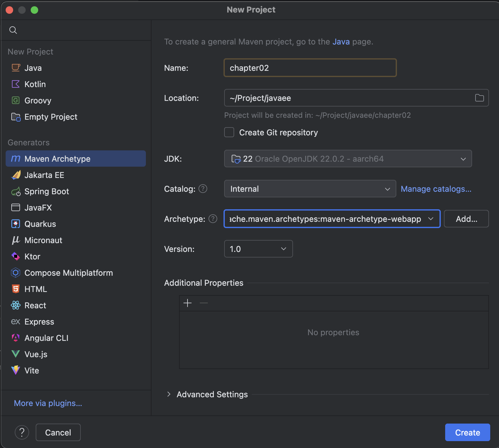Open the Catalog dropdown showing Internal

pyautogui.click(x=310, y=189)
